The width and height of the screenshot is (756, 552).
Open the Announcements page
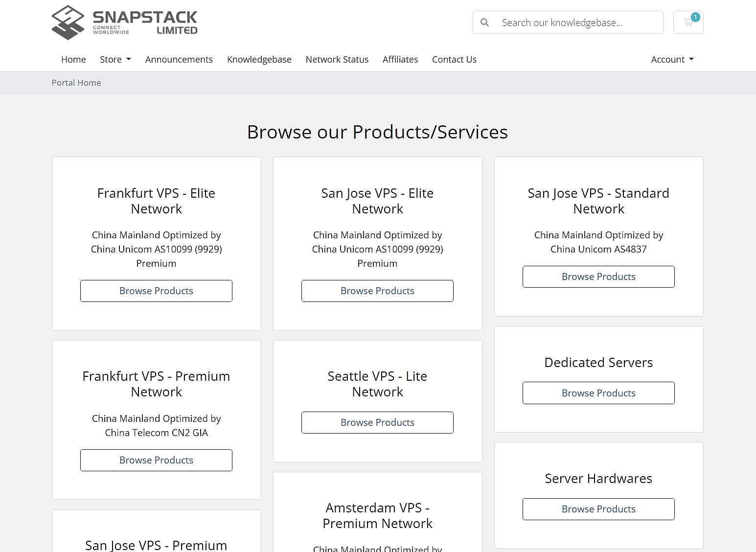point(179,59)
